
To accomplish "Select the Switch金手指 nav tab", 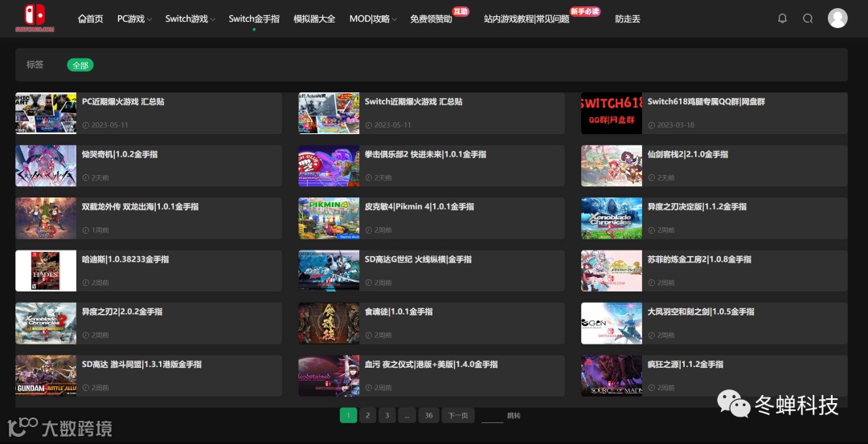I will [x=254, y=18].
